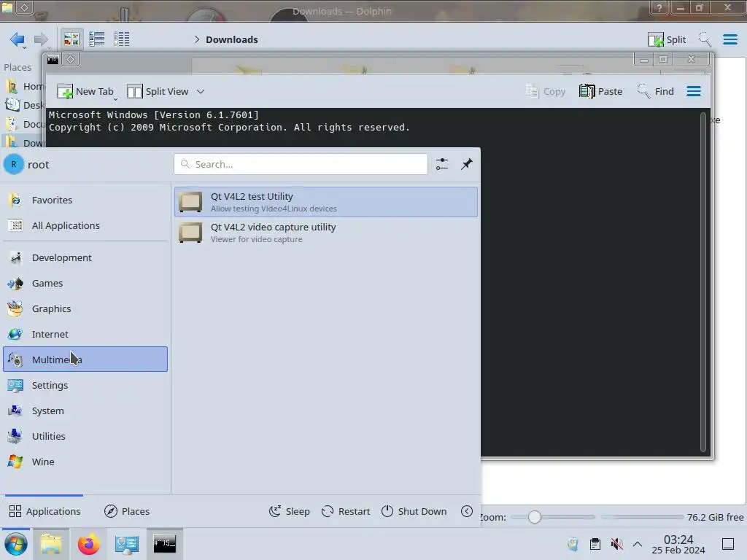747x560 pixels.
Task: Open file manager from taskbar
Action: (x=51, y=544)
